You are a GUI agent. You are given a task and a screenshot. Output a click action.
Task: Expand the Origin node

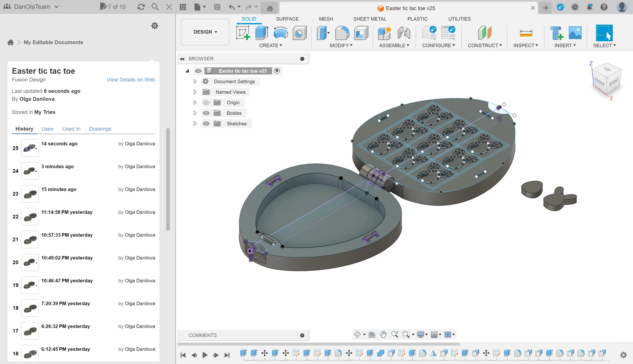pyautogui.click(x=195, y=103)
